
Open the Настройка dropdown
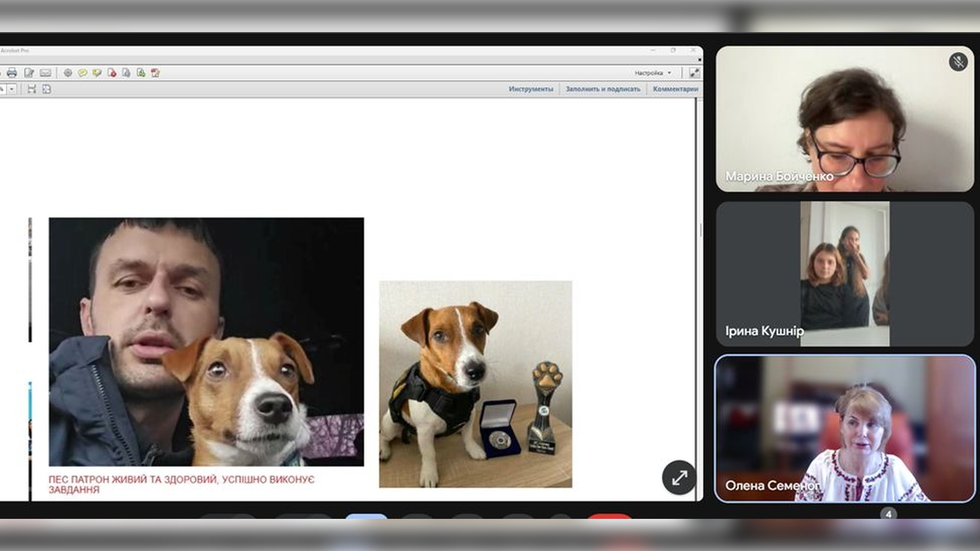pyautogui.click(x=653, y=73)
